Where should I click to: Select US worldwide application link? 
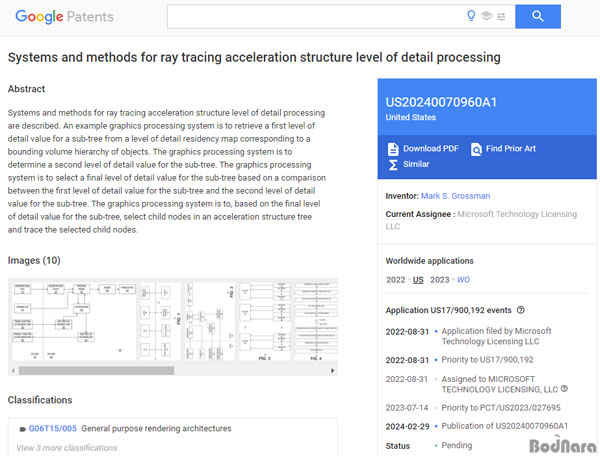tap(418, 280)
